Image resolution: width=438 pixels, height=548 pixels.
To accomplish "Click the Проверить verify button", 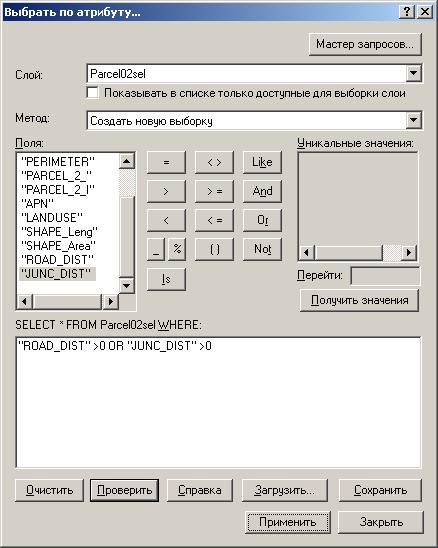I will (x=124, y=490).
